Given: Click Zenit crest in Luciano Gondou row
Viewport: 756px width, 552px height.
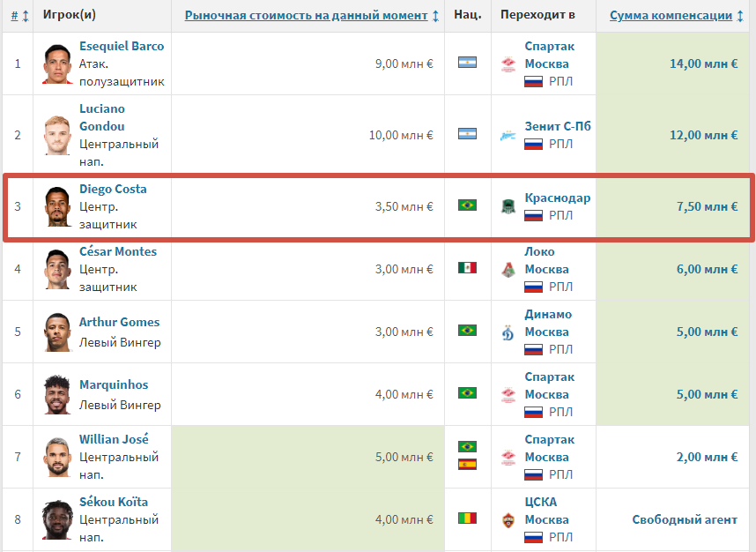Looking at the screenshot, I should (x=508, y=135).
